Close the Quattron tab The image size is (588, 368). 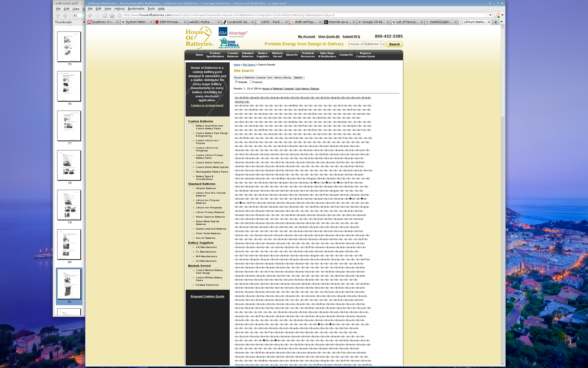(x=117, y=22)
